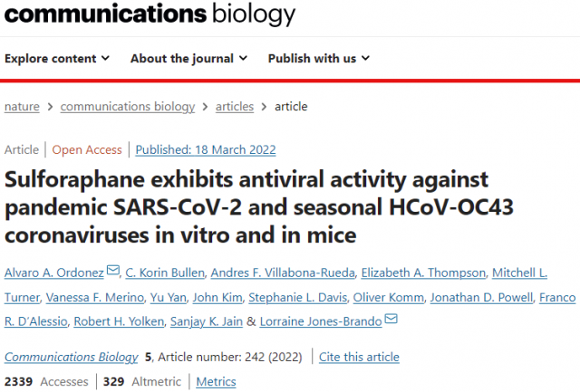Select author Jonathan D. Powell

coord(481,297)
